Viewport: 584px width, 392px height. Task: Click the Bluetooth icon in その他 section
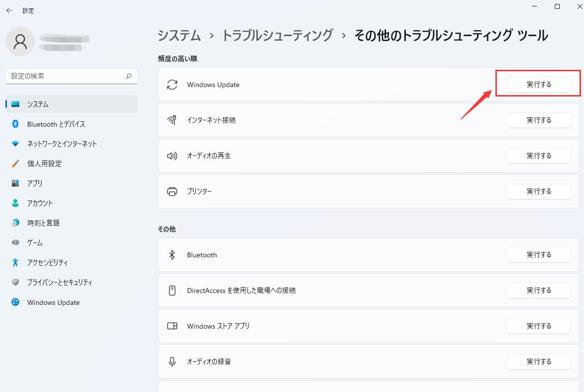click(x=172, y=255)
